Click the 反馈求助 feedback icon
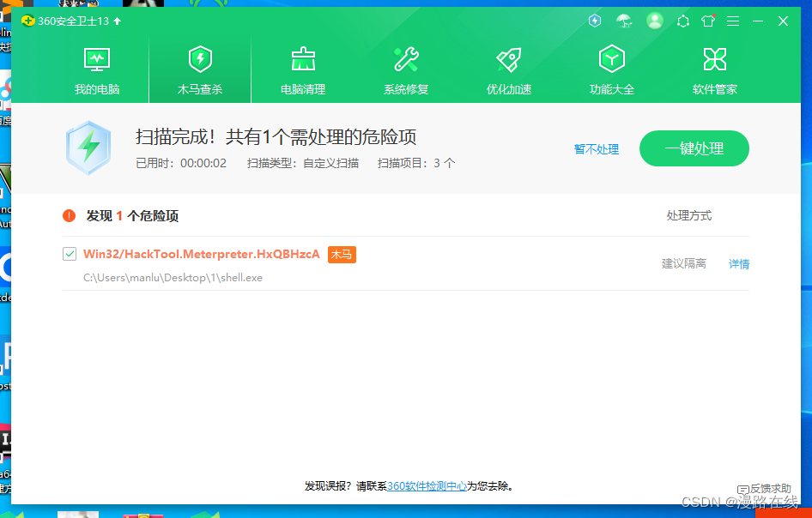 pyautogui.click(x=742, y=489)
